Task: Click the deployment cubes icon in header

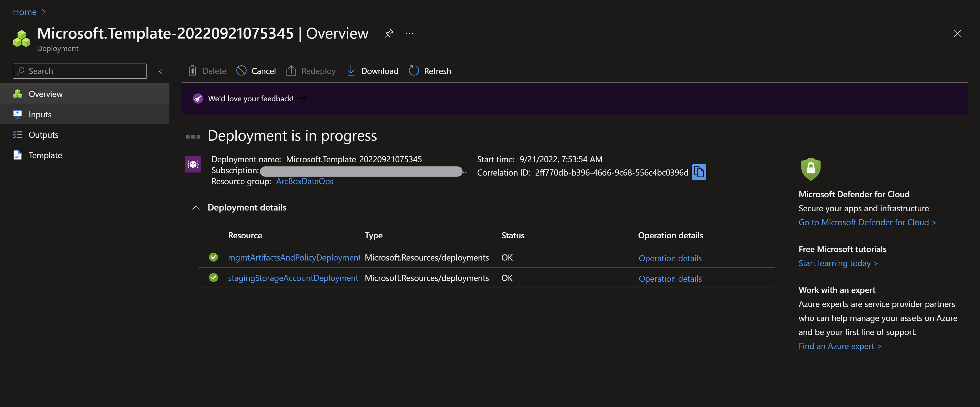Action: tap(22, 38)
